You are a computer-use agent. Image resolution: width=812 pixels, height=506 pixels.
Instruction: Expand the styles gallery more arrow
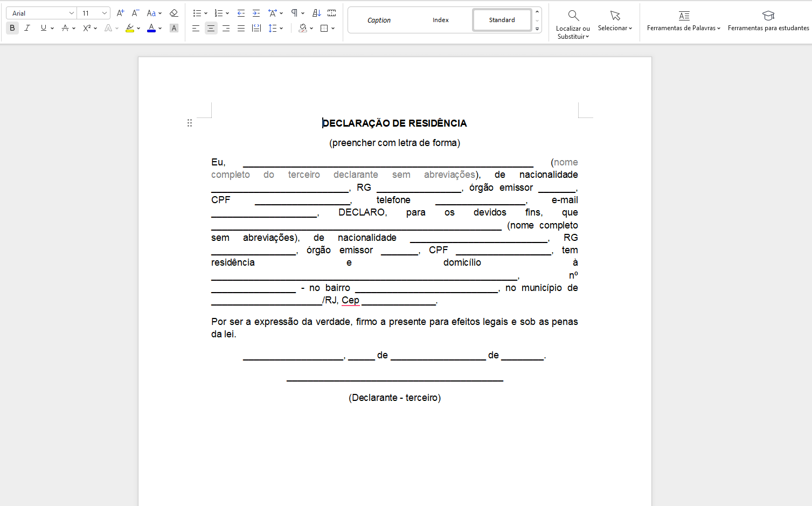[537, 29]
